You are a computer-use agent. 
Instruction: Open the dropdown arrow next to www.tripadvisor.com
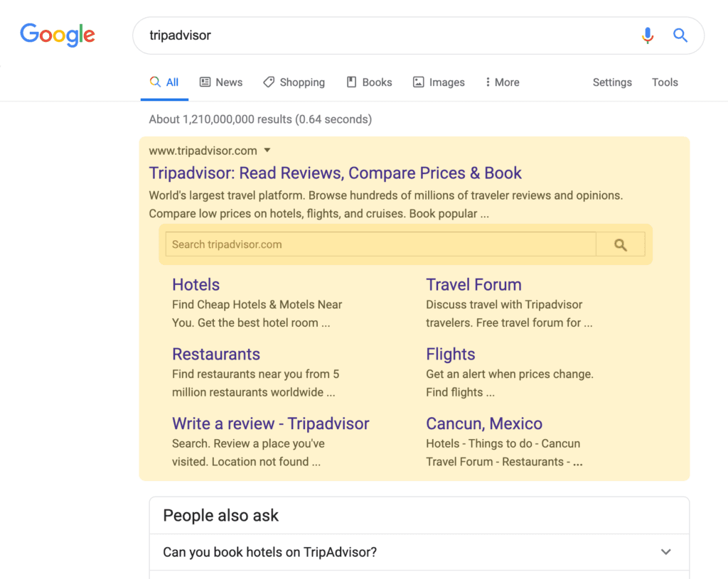tap(267, 151)
